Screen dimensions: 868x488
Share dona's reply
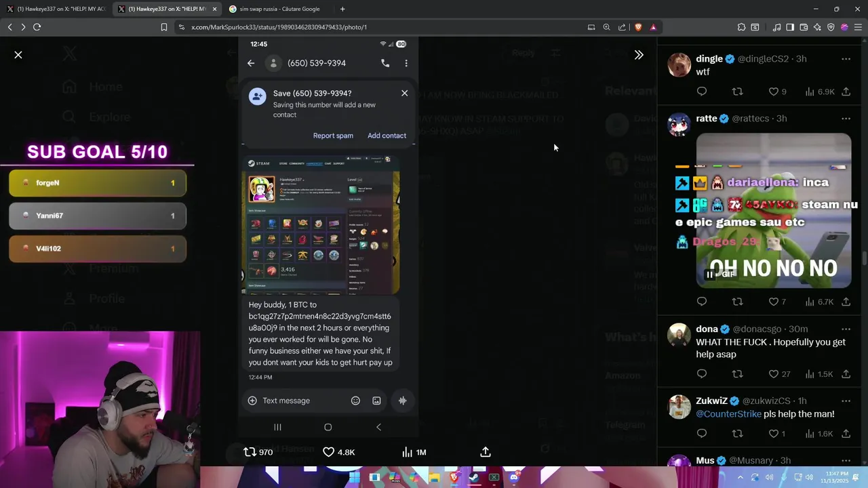click(x=846, y=374)
